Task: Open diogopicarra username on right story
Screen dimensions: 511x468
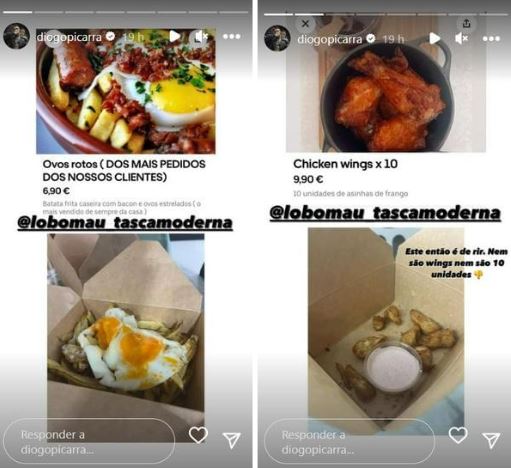Action: (x=329, y=39)
